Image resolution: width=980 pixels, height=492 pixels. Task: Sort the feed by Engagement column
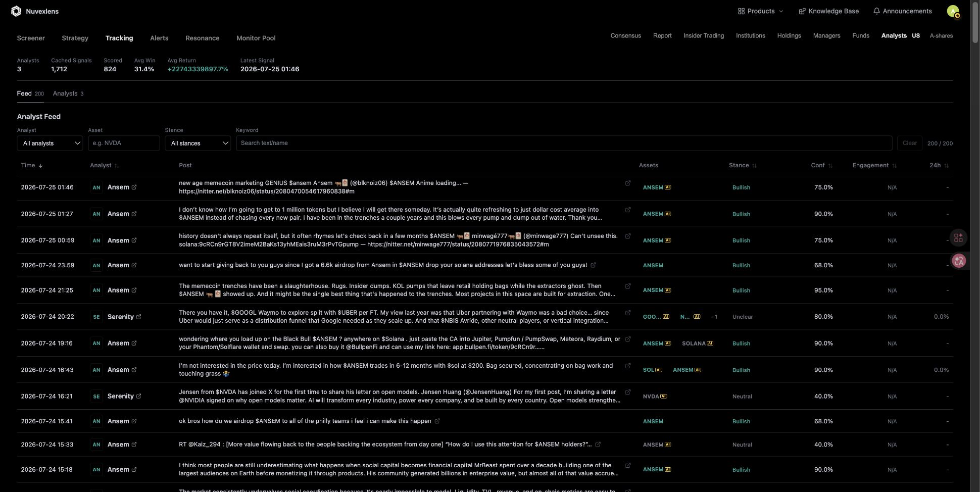894,166
